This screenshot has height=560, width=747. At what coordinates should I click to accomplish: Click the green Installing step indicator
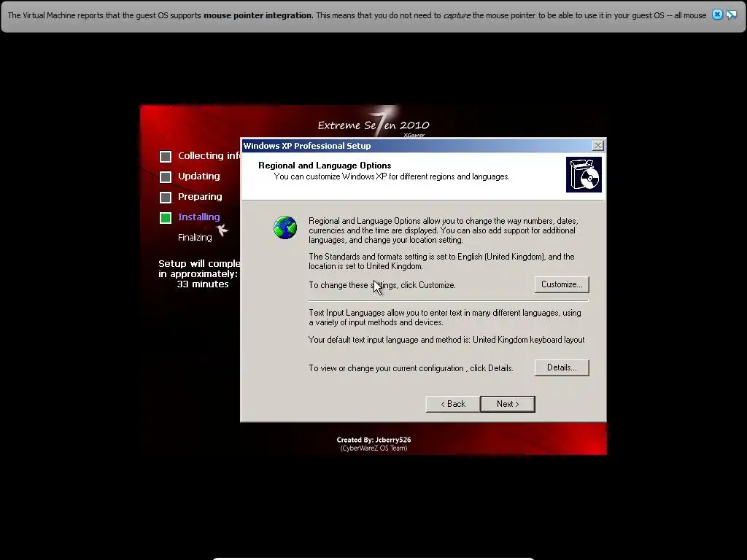(x=166, y=218)
